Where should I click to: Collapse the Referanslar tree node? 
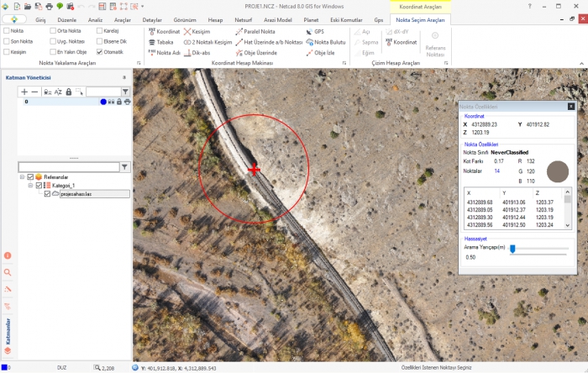pyautogui.click(x=22, y=177)
